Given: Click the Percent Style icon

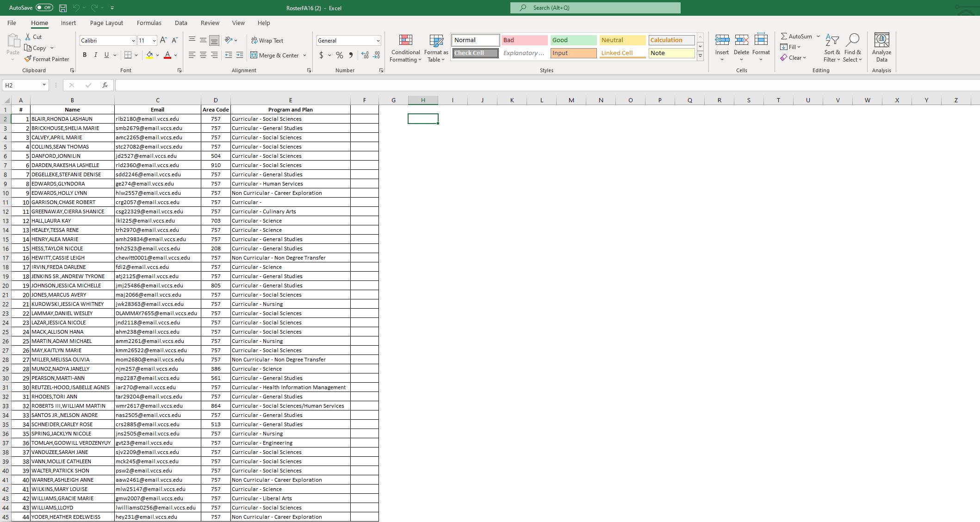Looking at the screenshot, I should 339,55.
